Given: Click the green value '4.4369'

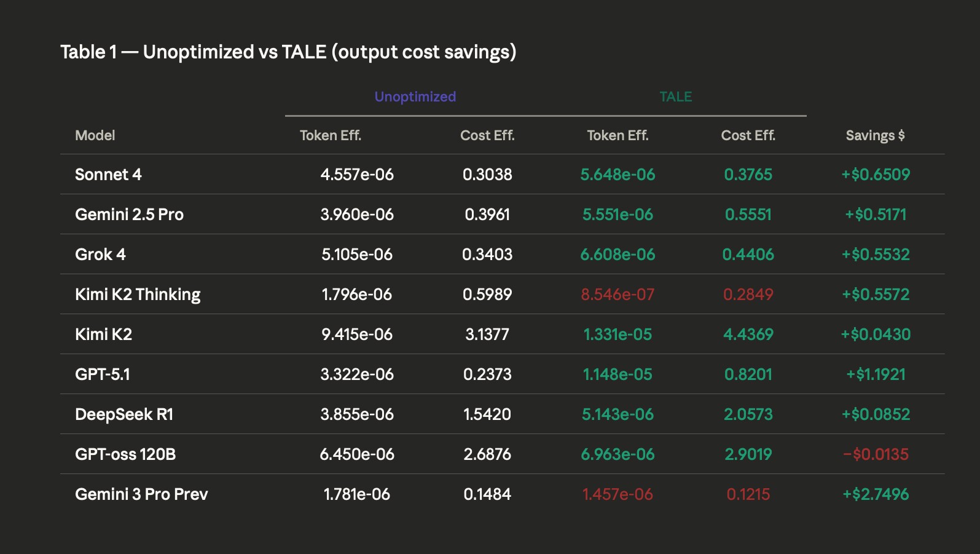Looking at the screenshot, I should coord(748,334).
